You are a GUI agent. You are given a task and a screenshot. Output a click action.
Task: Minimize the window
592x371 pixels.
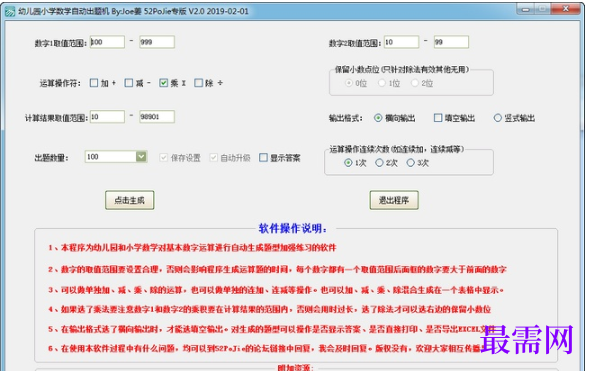point(525,9)
